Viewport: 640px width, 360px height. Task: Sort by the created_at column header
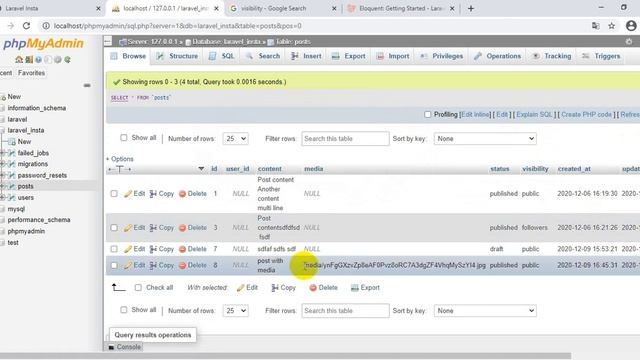click(x=574, y=169)
